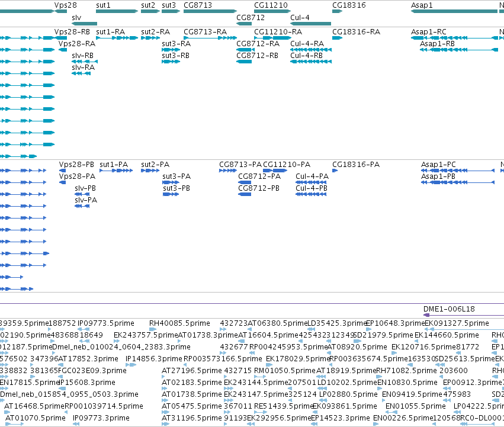Click EST AT02183.5prime
The height and width of the screenshot is (427, 504).
pyautogui.click(x=192, y=383)
